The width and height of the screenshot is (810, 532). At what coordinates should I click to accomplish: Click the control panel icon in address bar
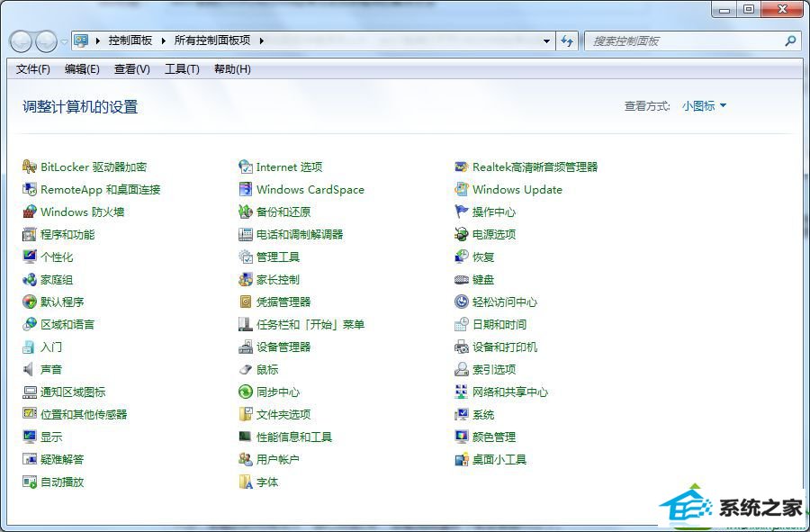click(81, 41)
